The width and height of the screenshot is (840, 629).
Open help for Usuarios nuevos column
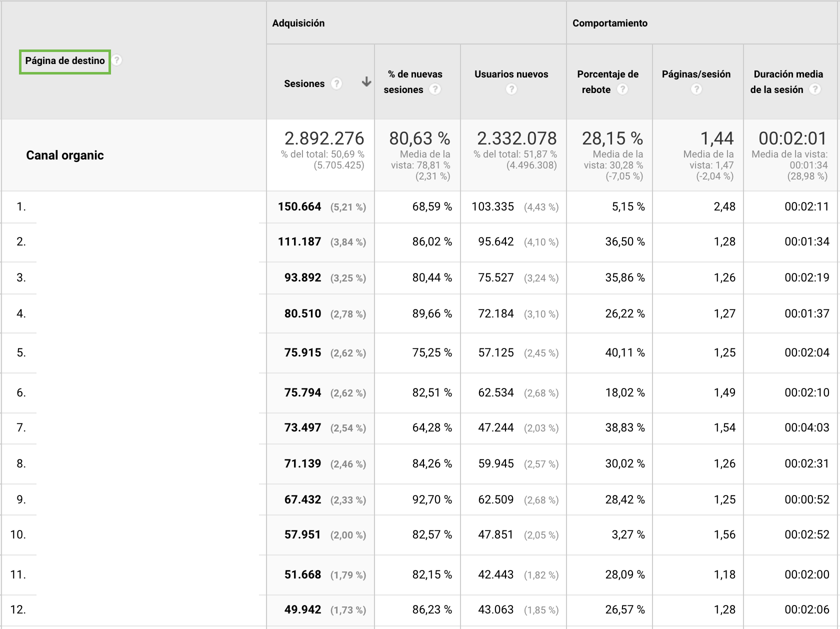(x=511, y=89)
